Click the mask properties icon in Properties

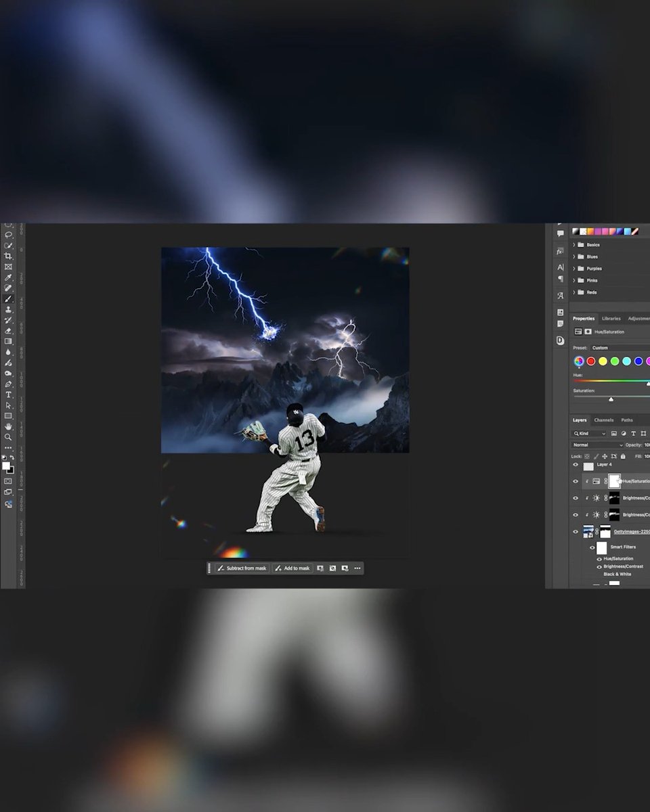(x=588, y=332)
